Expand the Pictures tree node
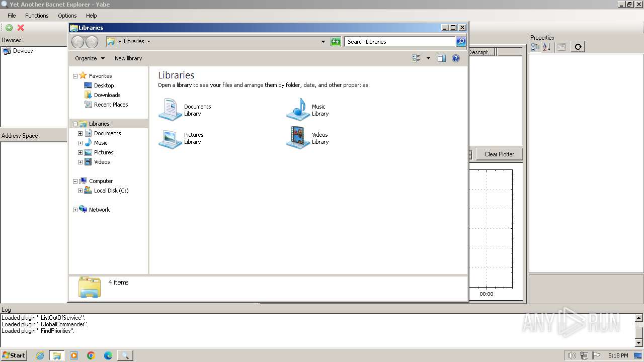The width and height of the screenshot is (644, 362). (80, 152)
